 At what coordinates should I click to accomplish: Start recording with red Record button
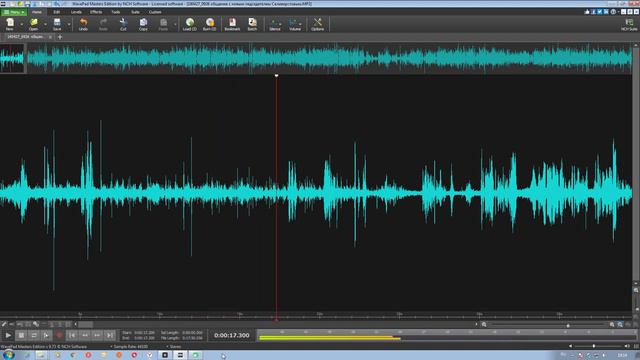(59, 336)
